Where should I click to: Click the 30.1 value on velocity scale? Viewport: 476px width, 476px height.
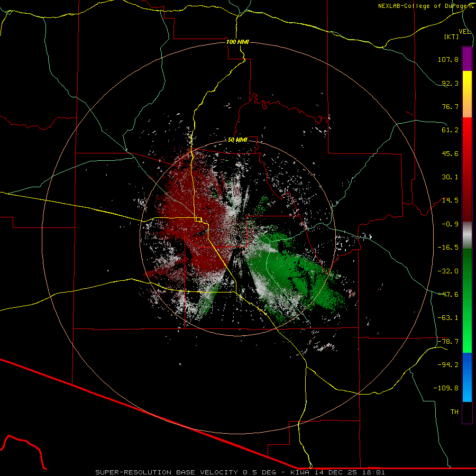[450, 177]
